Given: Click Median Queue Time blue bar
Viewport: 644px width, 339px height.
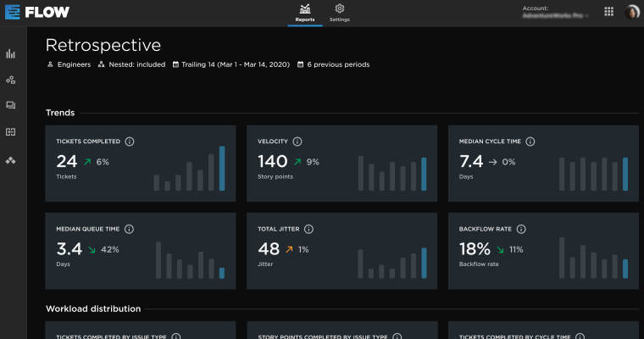Looking at the screenshot, I should tap(222, 273).
